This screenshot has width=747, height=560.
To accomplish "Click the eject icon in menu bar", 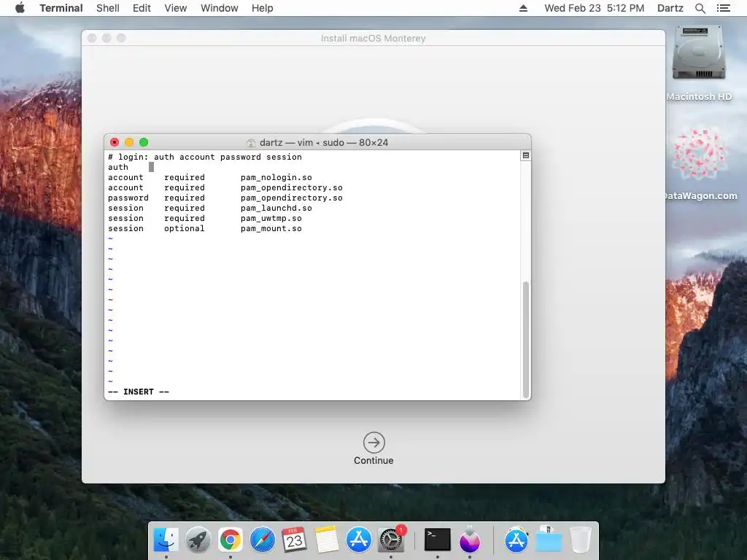I will point(523,8).
